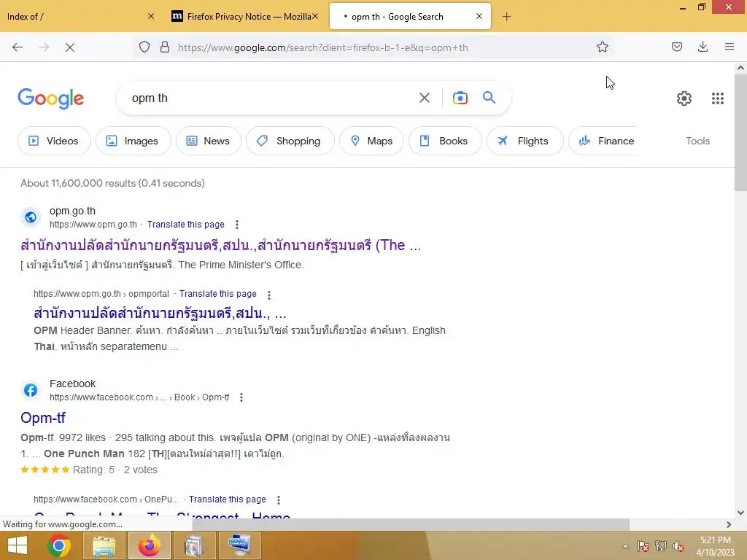Image resolution: width=747 pixels, height=560 pixels.
Task: Filter results by Flights
Action: pos(525,141)
